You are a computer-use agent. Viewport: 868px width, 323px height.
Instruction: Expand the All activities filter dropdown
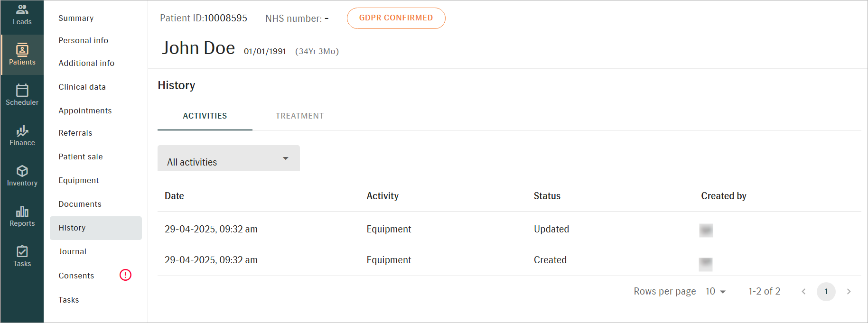[228, 158]
